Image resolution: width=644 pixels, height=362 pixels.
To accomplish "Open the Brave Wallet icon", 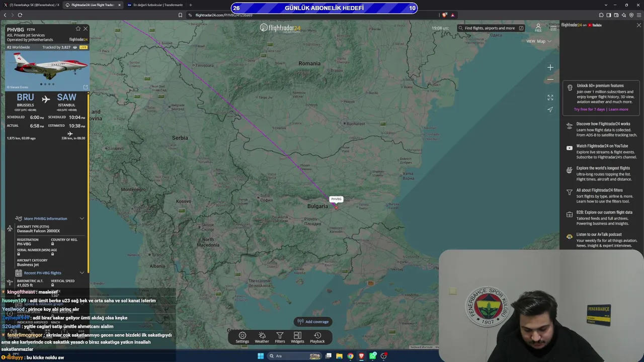I will (616, 15).
